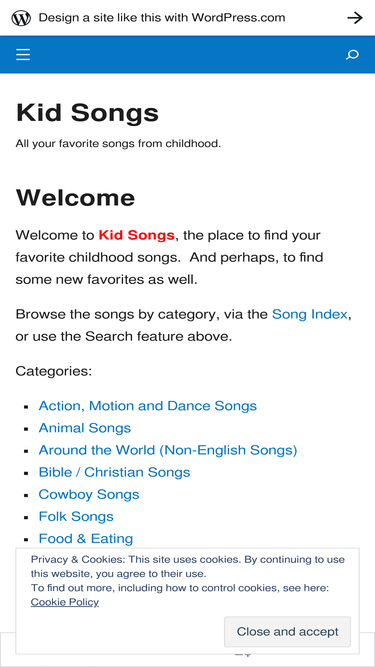
Task: Click the Kid Songs site title
Action: [87, 113]
